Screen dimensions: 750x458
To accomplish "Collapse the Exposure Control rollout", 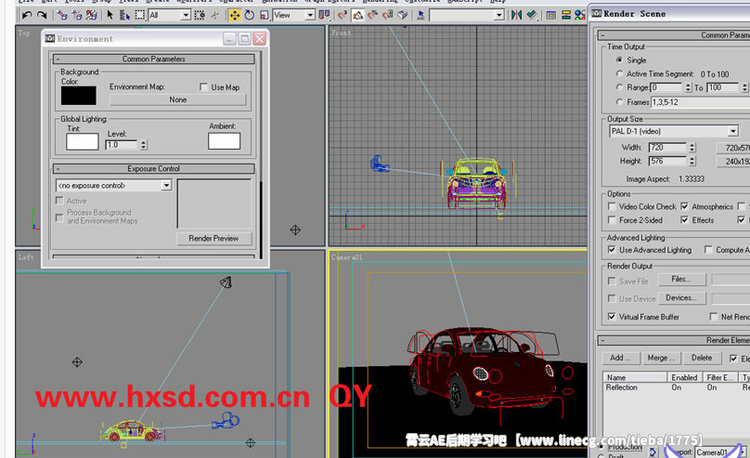I will (x=154, y=169).
